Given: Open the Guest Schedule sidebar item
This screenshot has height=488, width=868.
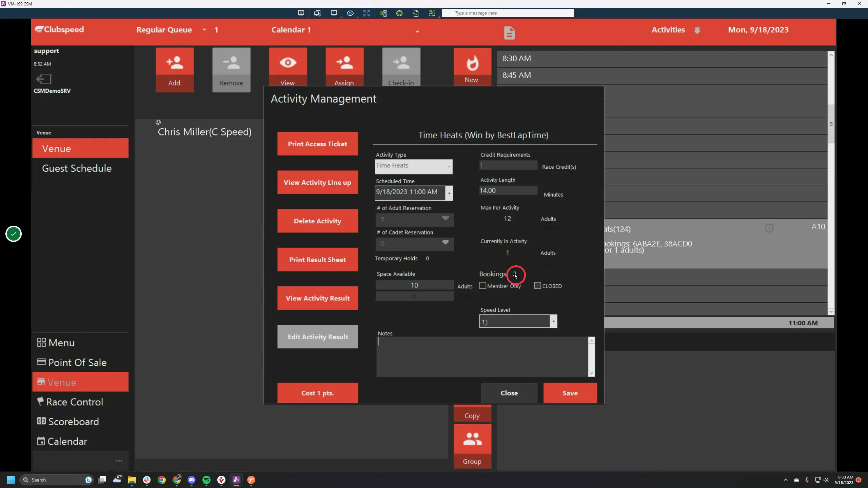Looking at the screenshot, I should (77, 168).
